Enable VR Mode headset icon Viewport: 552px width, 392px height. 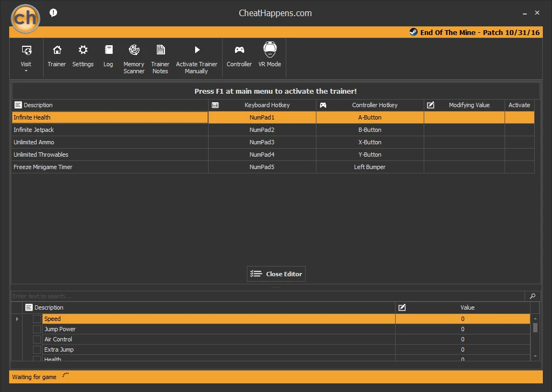pos(270,50)
